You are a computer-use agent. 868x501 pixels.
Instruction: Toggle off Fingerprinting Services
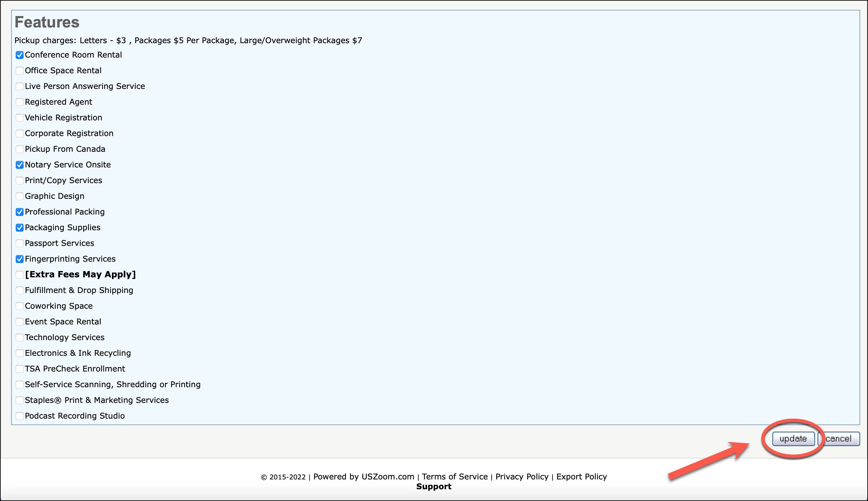point(20,259)
